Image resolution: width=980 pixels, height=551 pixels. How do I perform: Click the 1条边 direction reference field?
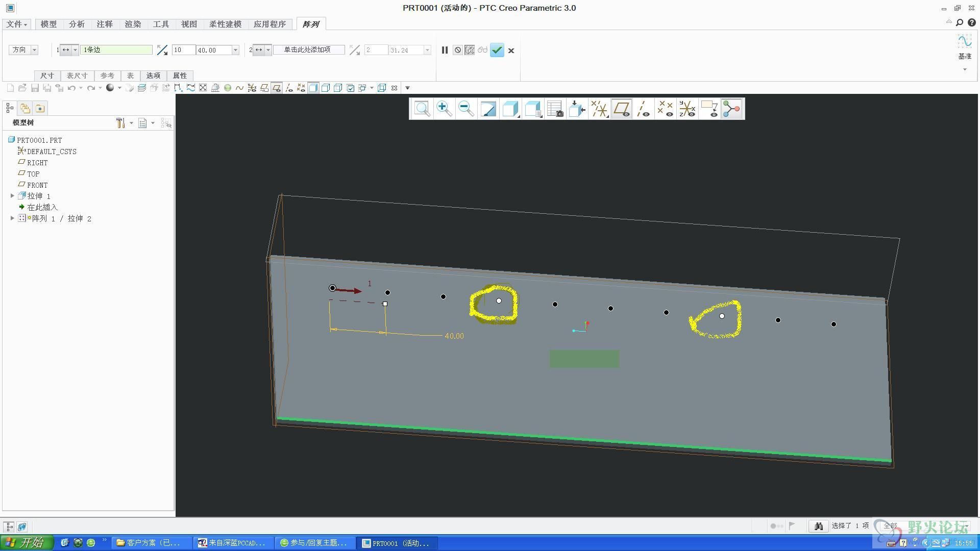(116, 49)
